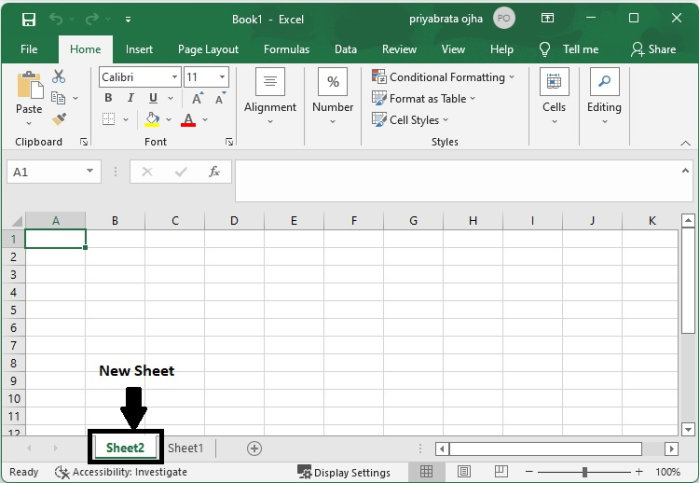Click the Cut scissors icon
This screenshot has height=483, width=700.
pos(58,77)
